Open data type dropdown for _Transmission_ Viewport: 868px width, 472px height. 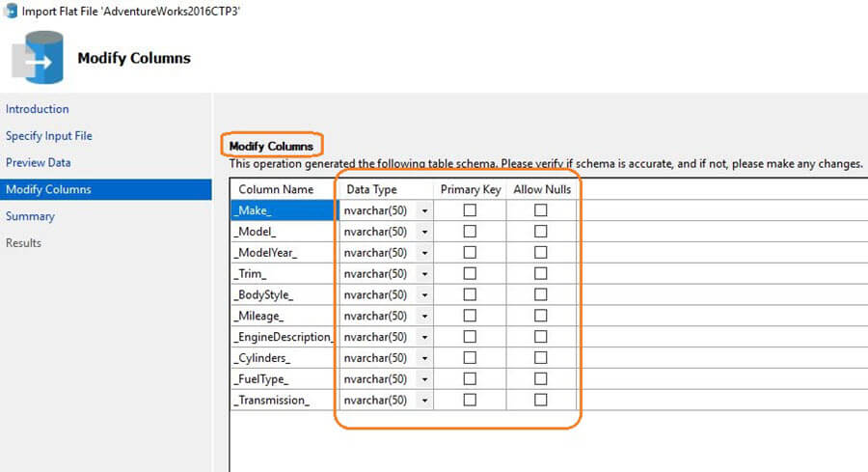click(424, 401)
